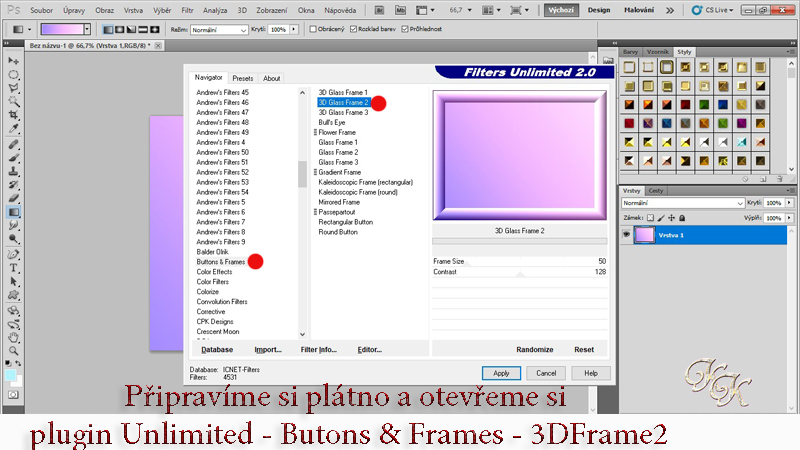Toggle the Rozklad barev checkbox

[x=354, y=30]
